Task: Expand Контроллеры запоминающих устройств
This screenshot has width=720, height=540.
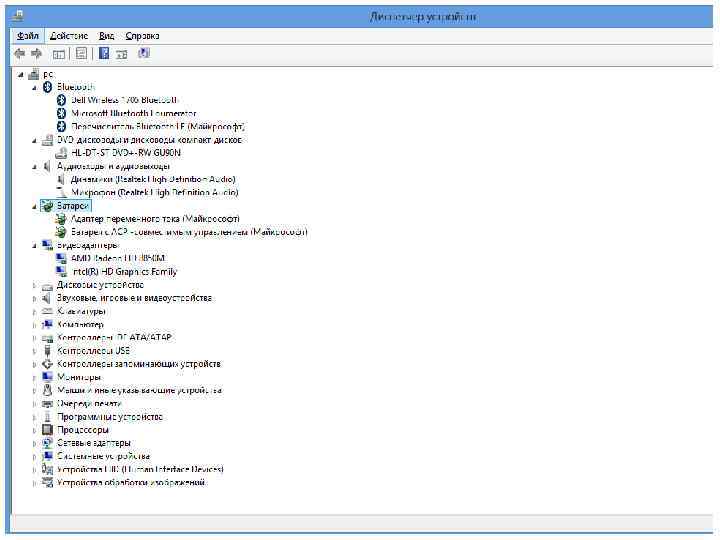Action: [34, 365]
